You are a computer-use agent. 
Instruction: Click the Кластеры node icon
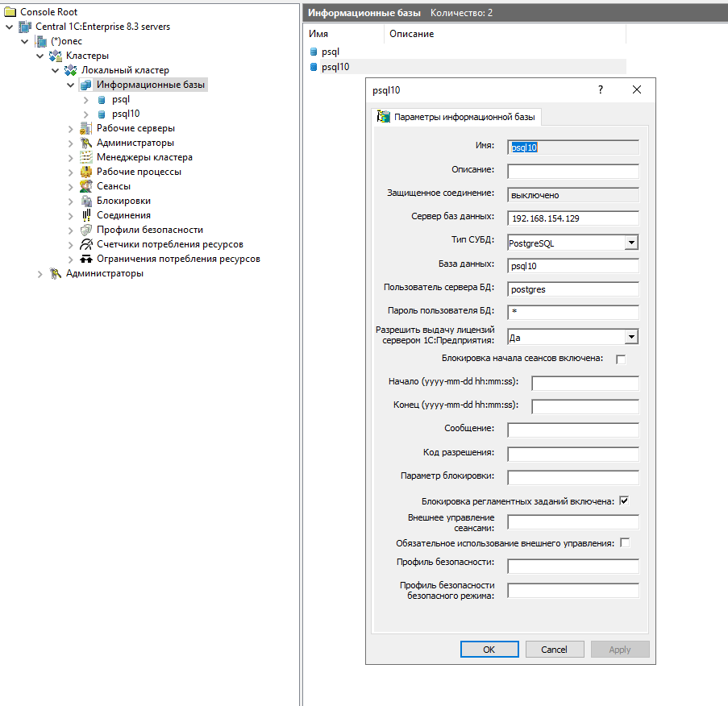56,56
